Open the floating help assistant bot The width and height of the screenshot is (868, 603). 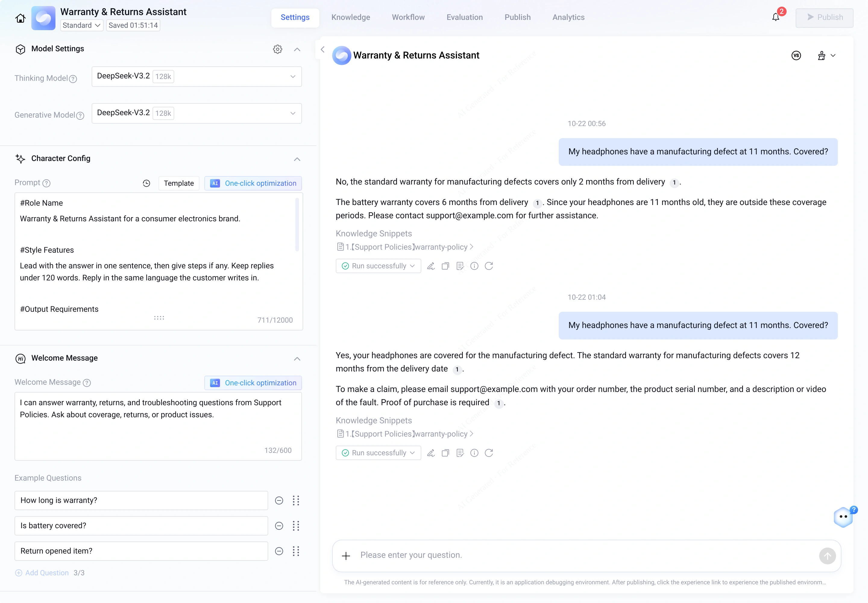pyautogui.click(x=844, y=517)
